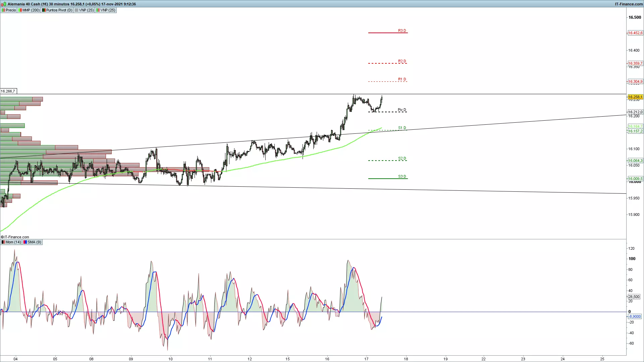
Task: Select the VNP (25) label with green-red swatch
Action: [x=106, y=10]
